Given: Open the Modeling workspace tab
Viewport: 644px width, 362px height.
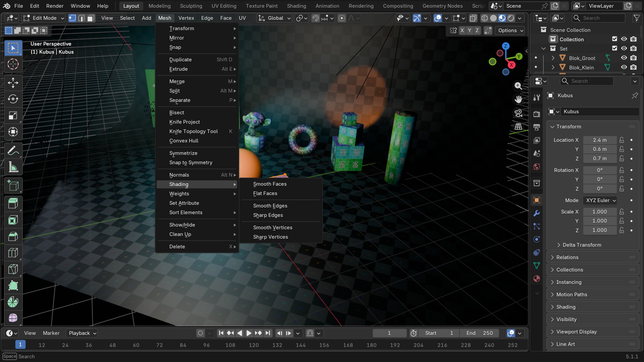Looking at the screenshot, I should point(159,6).
